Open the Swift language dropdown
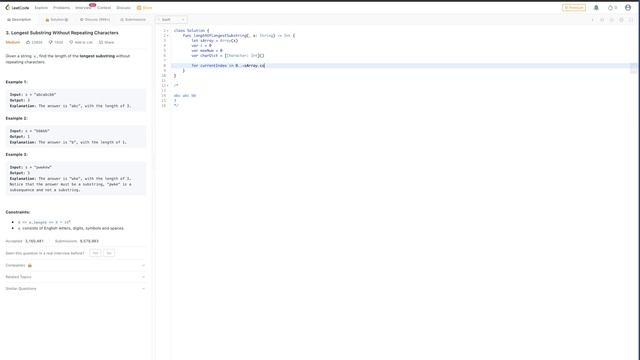 click(x=172, y=20)
